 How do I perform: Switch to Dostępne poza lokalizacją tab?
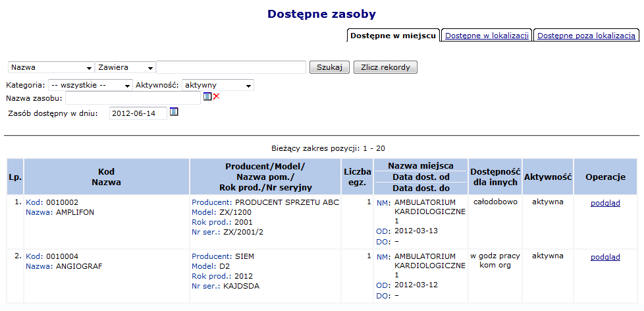587,36
